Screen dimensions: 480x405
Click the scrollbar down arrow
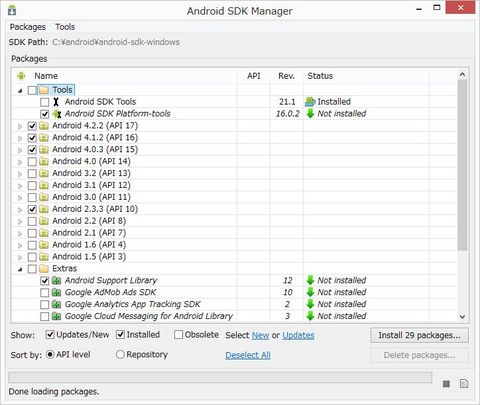(462, 317)
